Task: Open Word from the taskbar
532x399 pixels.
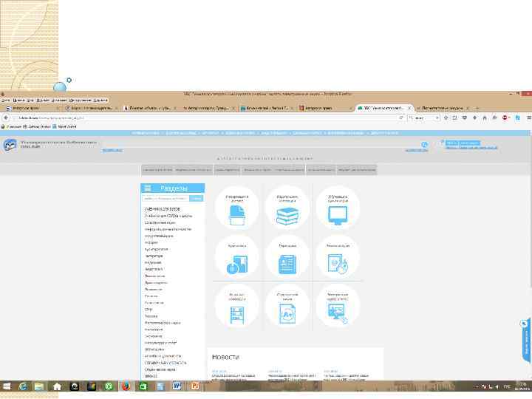Action: (177, 386)
